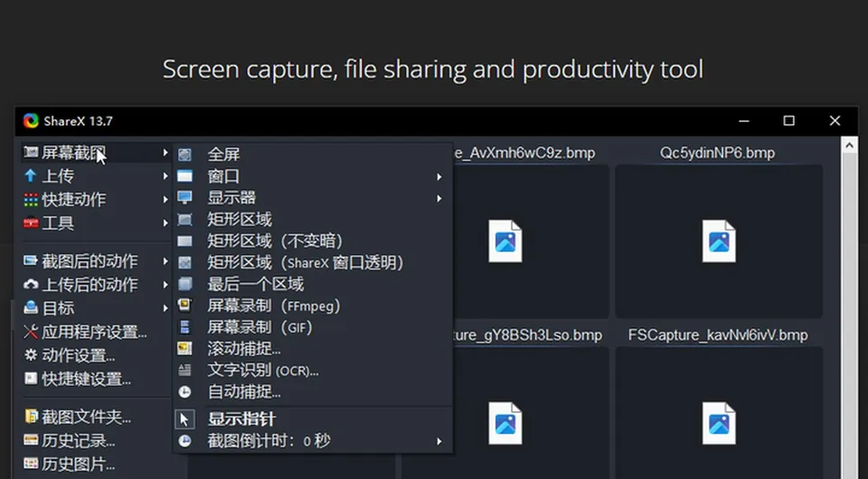Open 应用程序设置... from sidebar
Viewport: 868px width, 479px height.
pyautogui.click(x=94, y=332)
